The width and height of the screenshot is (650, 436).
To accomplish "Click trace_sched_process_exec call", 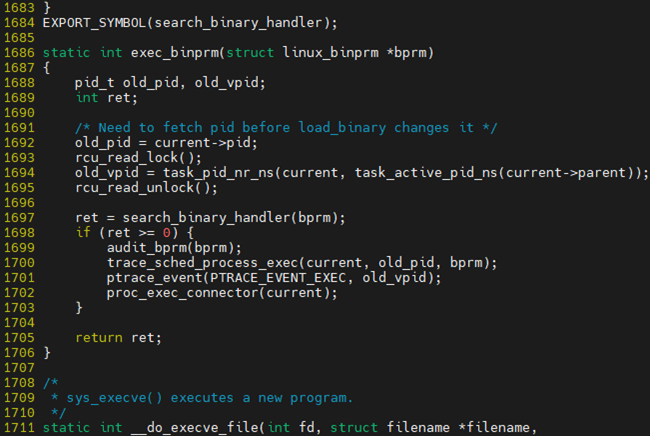I will point(202,262).
